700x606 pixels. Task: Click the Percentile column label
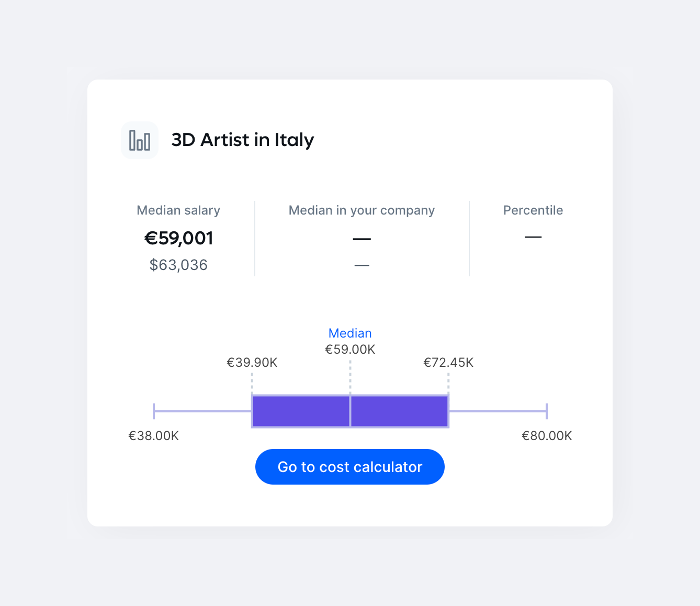click(533, 210)
